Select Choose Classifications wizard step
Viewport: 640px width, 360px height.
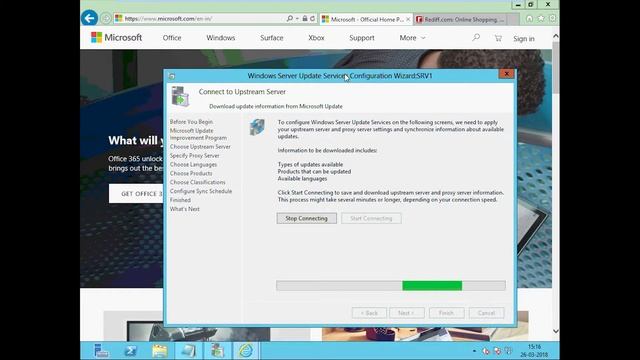point(198,182)
